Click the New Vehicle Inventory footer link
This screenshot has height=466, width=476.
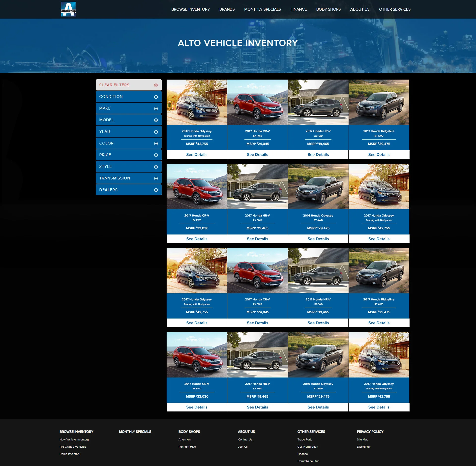[74, 440]
